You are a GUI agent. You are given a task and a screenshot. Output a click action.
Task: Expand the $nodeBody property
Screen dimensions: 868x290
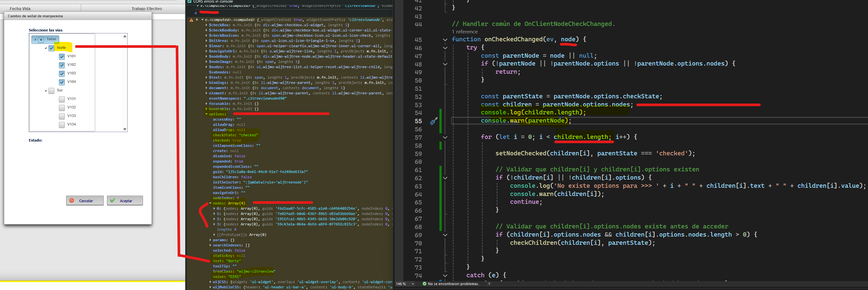(206, 56)
